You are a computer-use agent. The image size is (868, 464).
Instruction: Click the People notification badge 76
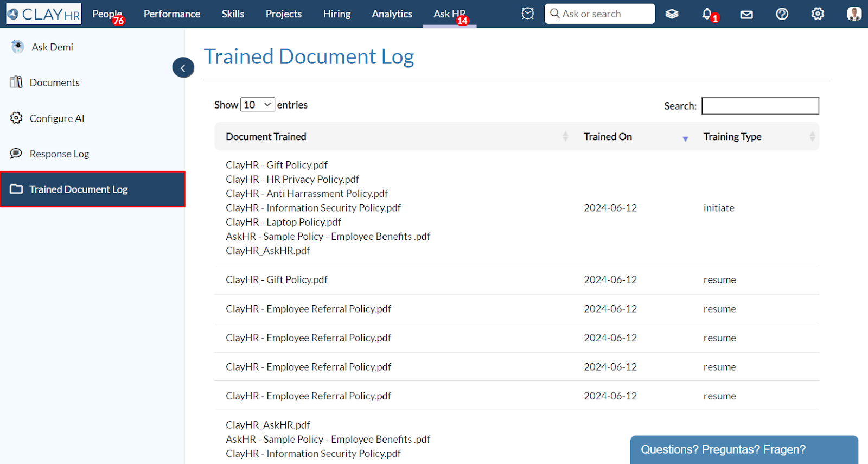click(119, 21)
